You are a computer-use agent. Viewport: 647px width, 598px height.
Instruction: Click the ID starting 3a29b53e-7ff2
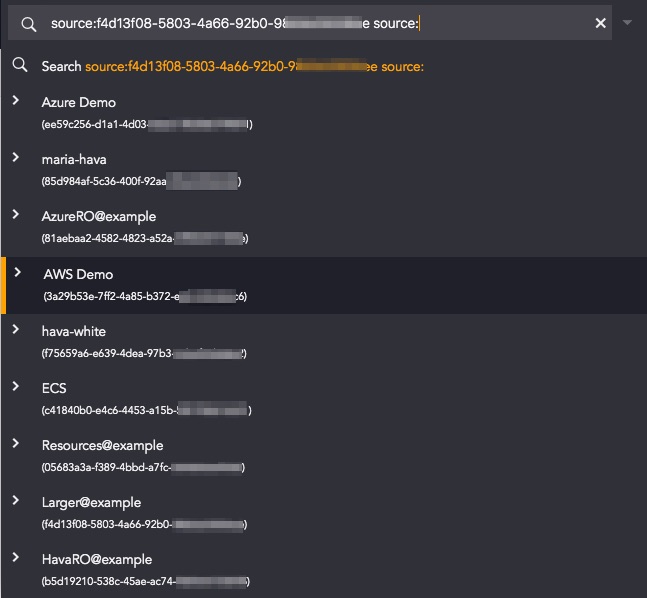(145, 296)
